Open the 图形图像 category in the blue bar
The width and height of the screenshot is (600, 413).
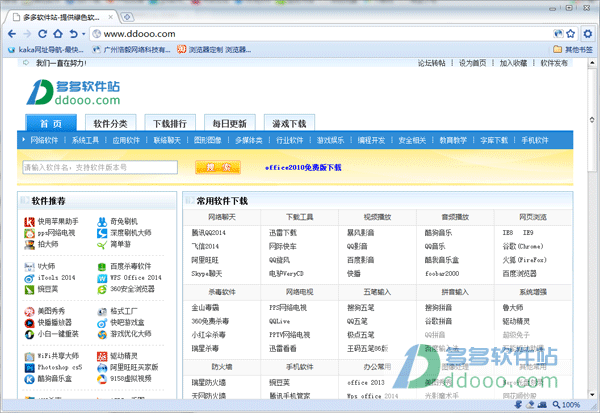pos(208,140)
